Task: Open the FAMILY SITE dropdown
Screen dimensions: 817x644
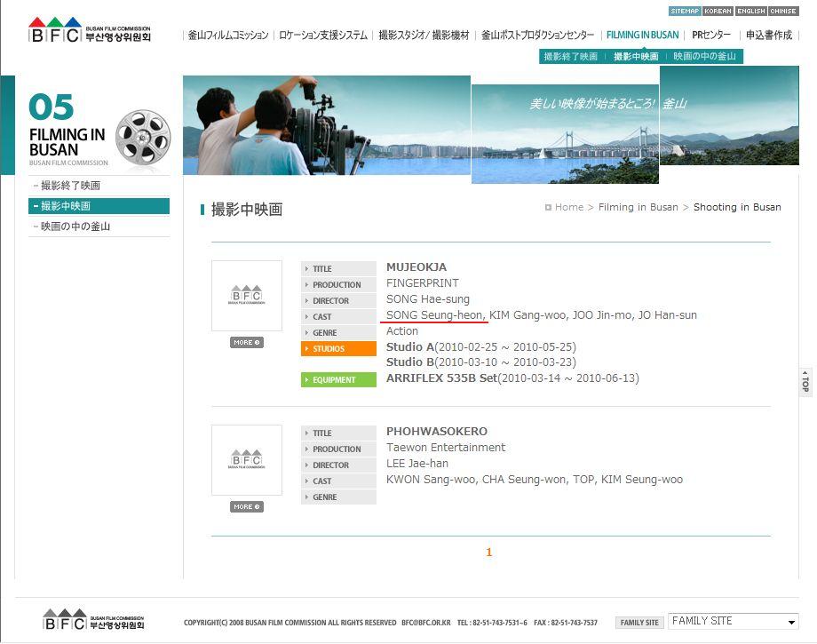Action: pyautogui.click(x=734, y=621)
